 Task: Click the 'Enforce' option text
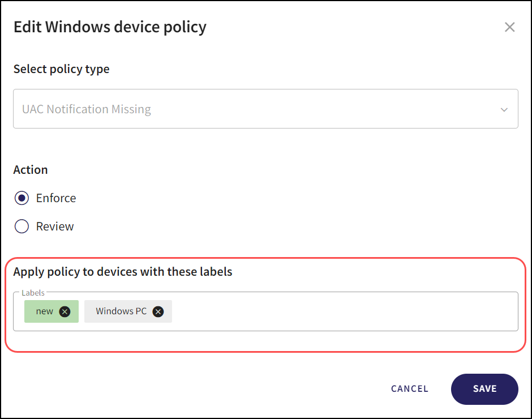[56, 198]
